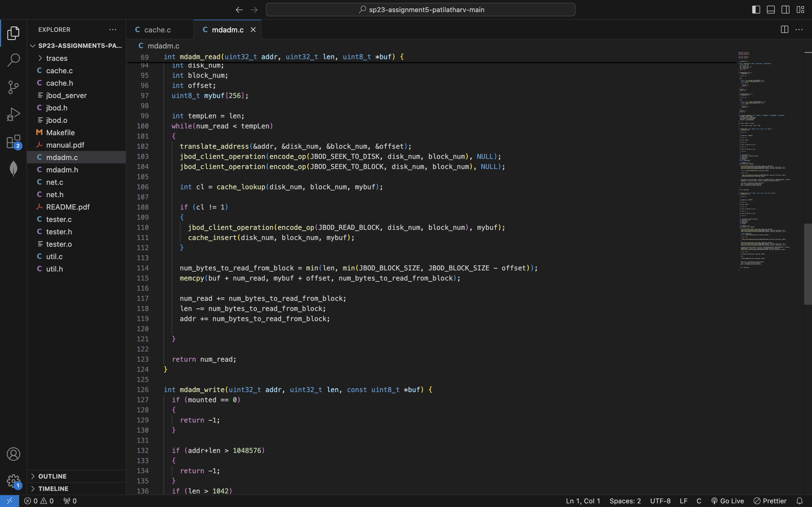The width and height of the screenshot is (812, 507).
Task: Toggle the bottom panel visibility
Action: tap(771, 10)
